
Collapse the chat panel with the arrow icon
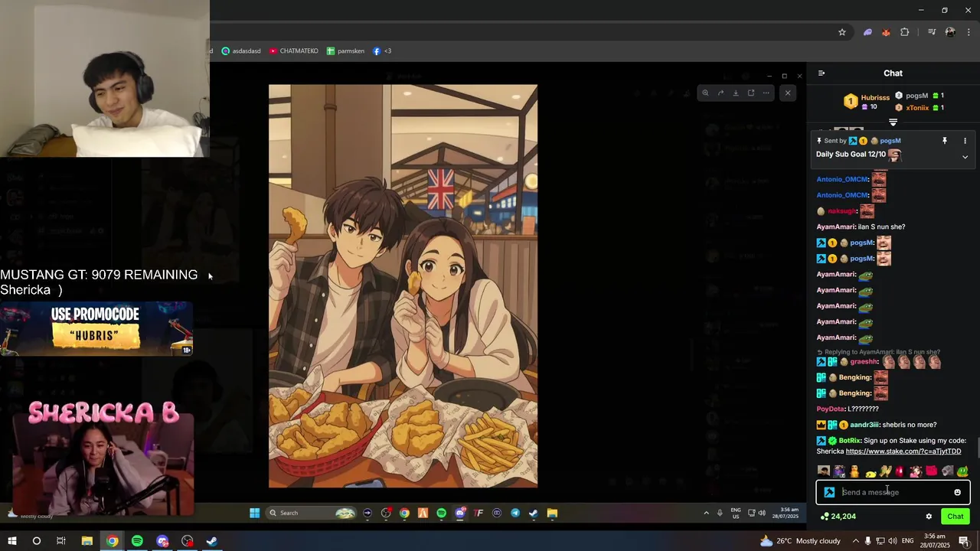click(822, 73)
